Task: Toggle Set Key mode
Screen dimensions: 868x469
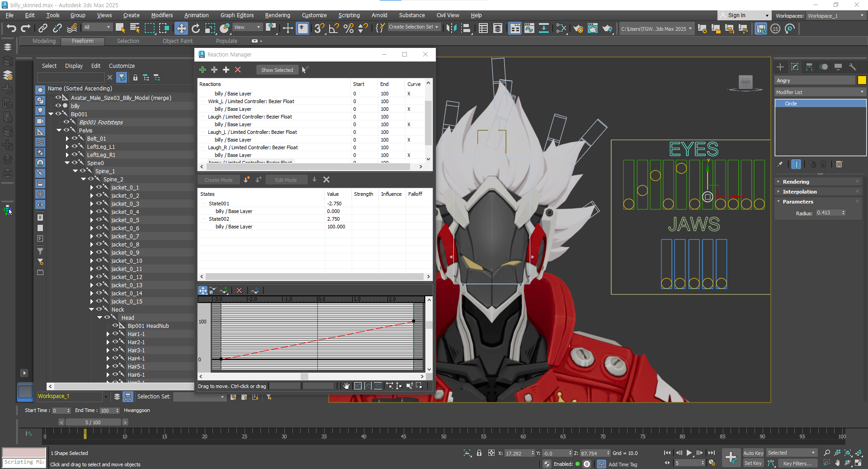Action: (753, 463)
